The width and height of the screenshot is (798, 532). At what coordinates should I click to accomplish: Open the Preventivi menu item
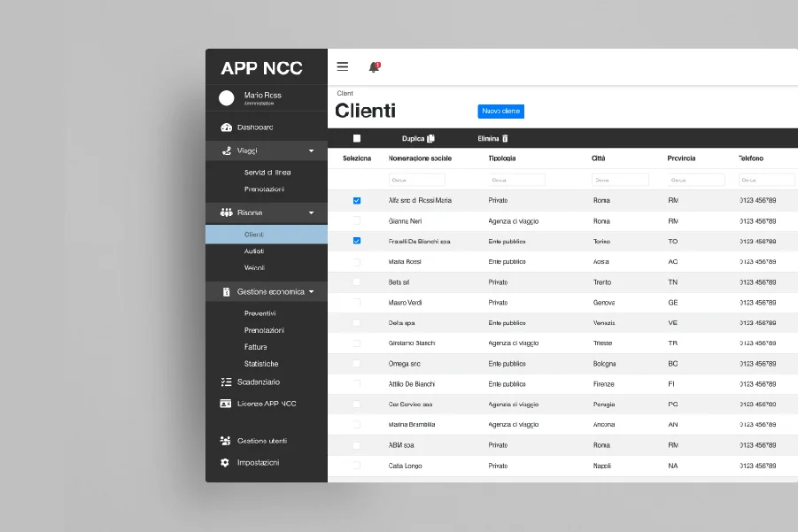point(260,313)
